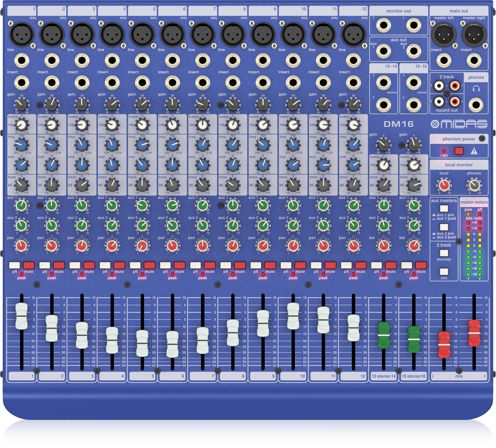The width and height of the screenshot is (496, 448).
Task: Click channel 3 blue freq knob
Action: tap(82, 145)
